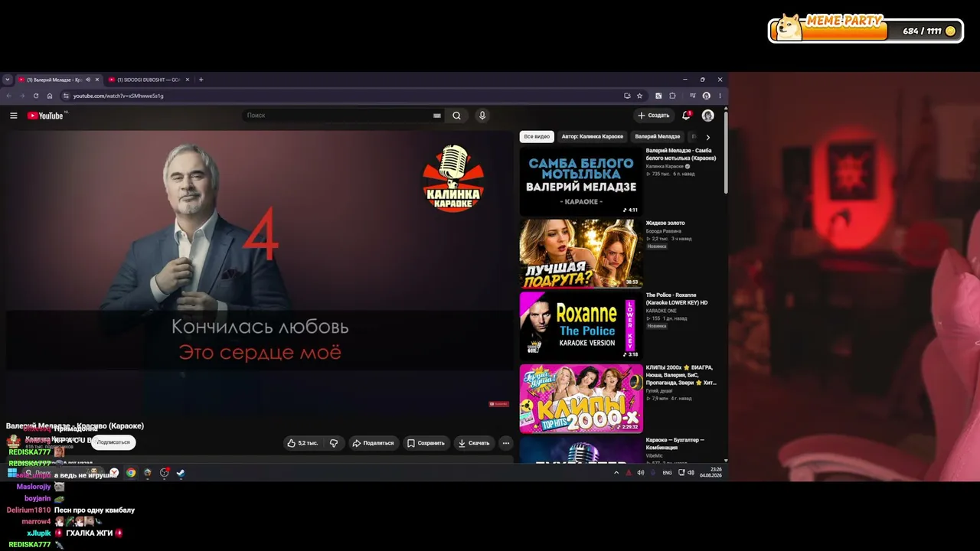Open the browser extensions puzzle icon
This screenshot has height=551, width=980.
672,96
